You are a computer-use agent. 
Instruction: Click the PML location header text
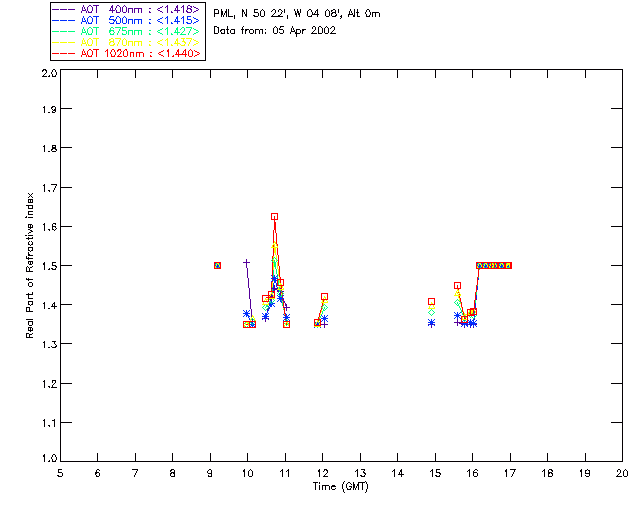pyautogui.click(x=297, y=14)
